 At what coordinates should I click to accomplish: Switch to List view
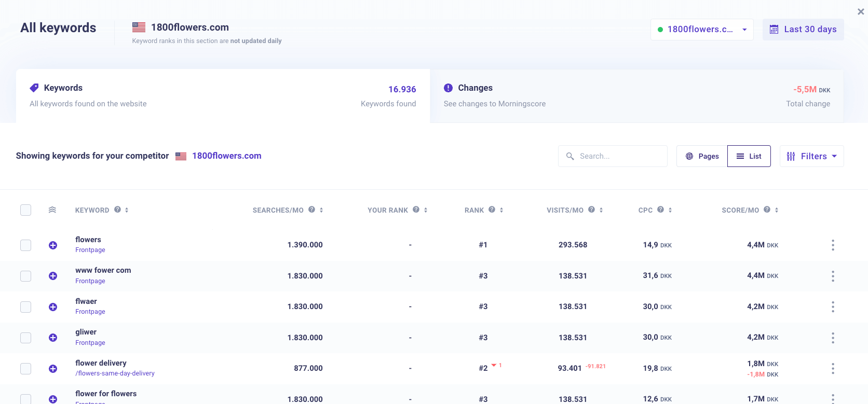[x=749, y=156]
